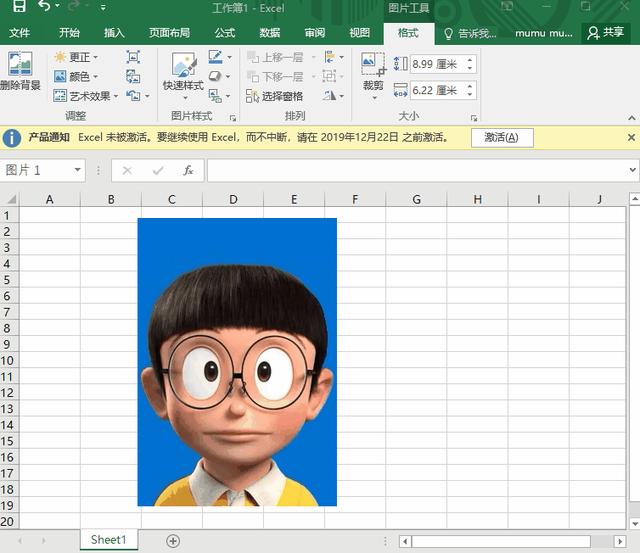Screen dimensions: 640x553
Task: Click the height field showing 8.99 厘米
Action: point(437,64)
